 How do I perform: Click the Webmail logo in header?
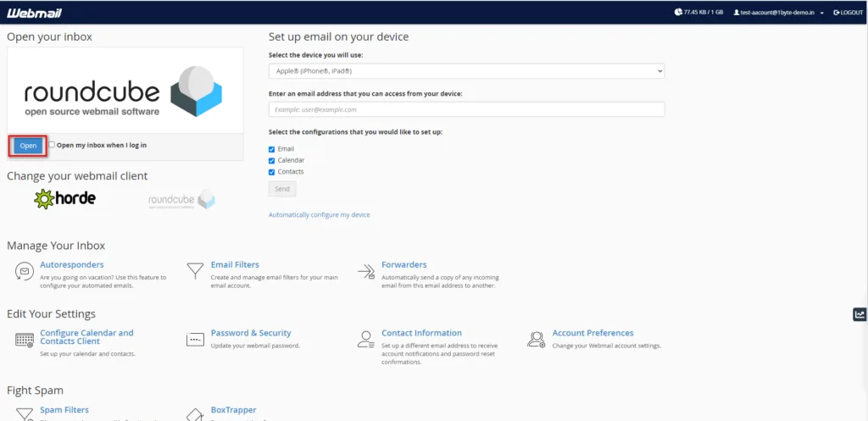pyautogui.click(x=34, y=13)
